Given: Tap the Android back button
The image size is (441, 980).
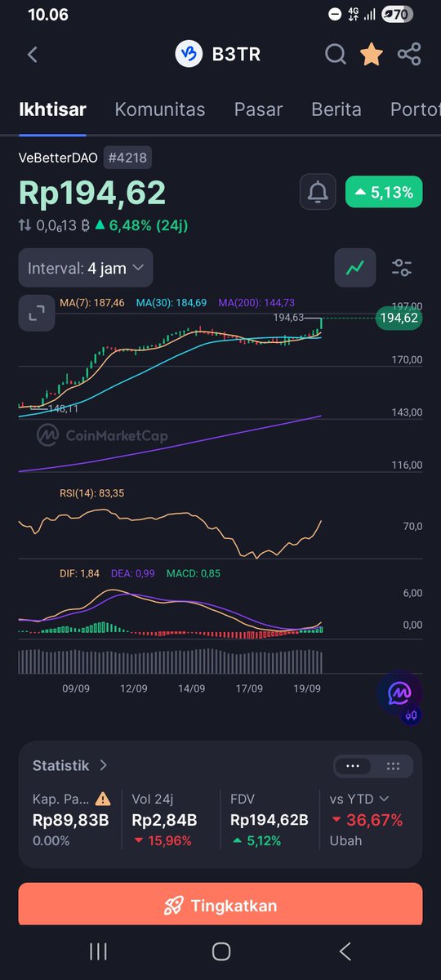Looking at the screenshot, I should tap(345, 951).
